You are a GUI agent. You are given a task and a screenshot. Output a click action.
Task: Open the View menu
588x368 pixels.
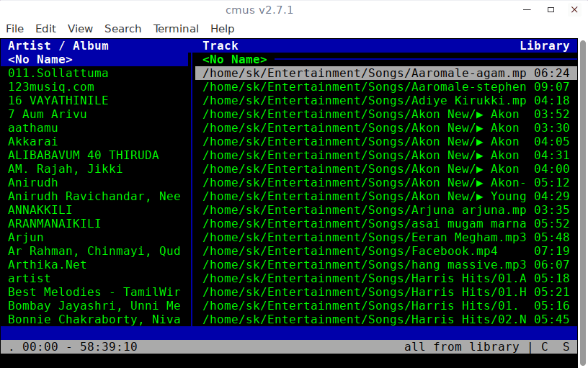point(80,29)
